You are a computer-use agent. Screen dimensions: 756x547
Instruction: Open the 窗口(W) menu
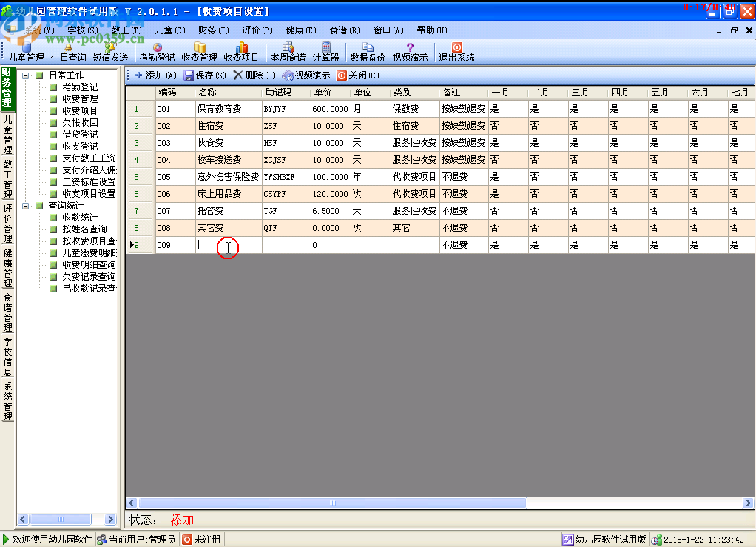pyautogui.click(x=388, y=30)
